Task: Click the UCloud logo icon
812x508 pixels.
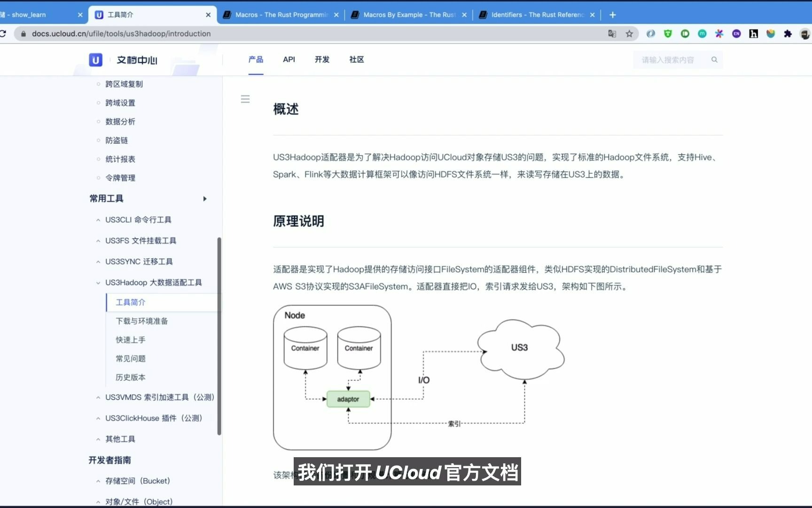Action: coord(96,60)
